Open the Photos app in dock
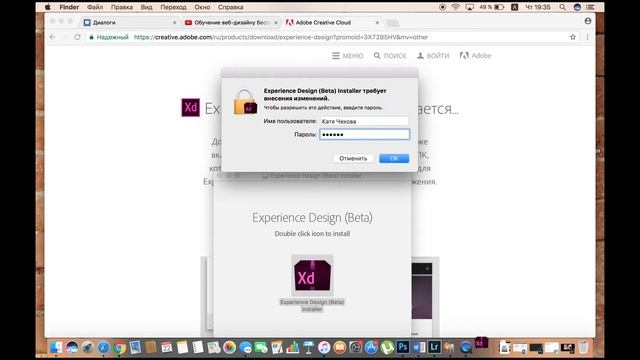 pos(229,347)
